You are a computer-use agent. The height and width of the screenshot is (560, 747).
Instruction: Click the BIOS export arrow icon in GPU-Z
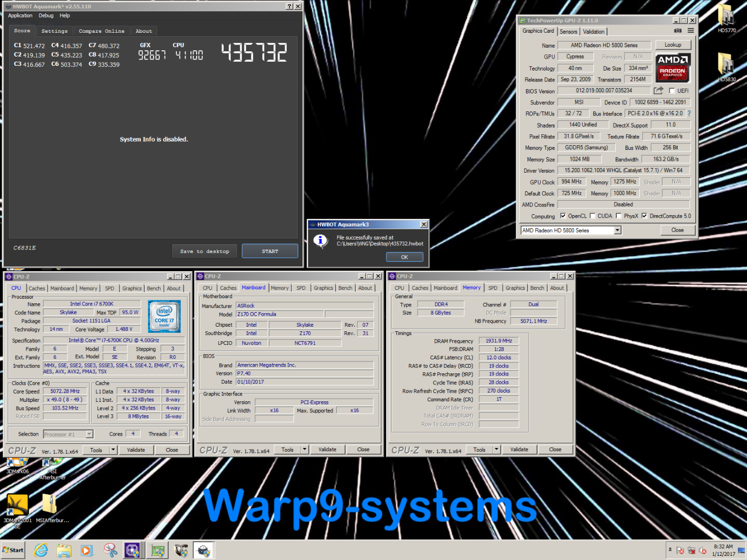coord(658,91)
